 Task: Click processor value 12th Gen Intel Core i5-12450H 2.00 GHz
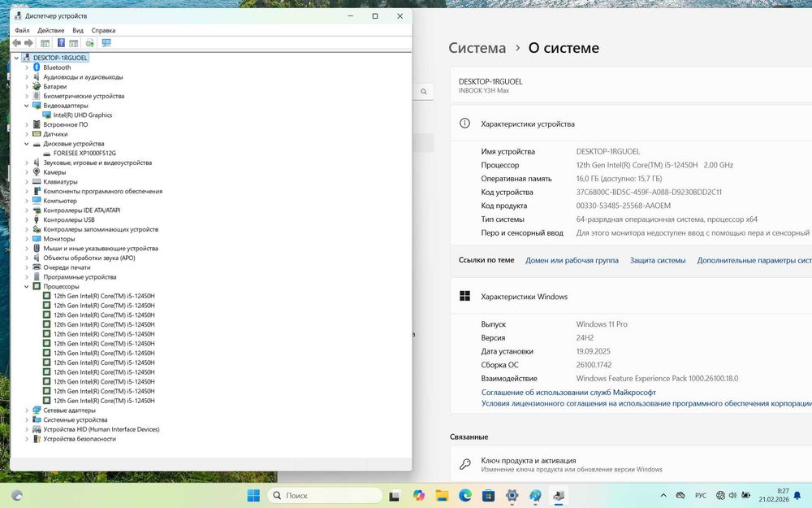[x=654, y=165]
